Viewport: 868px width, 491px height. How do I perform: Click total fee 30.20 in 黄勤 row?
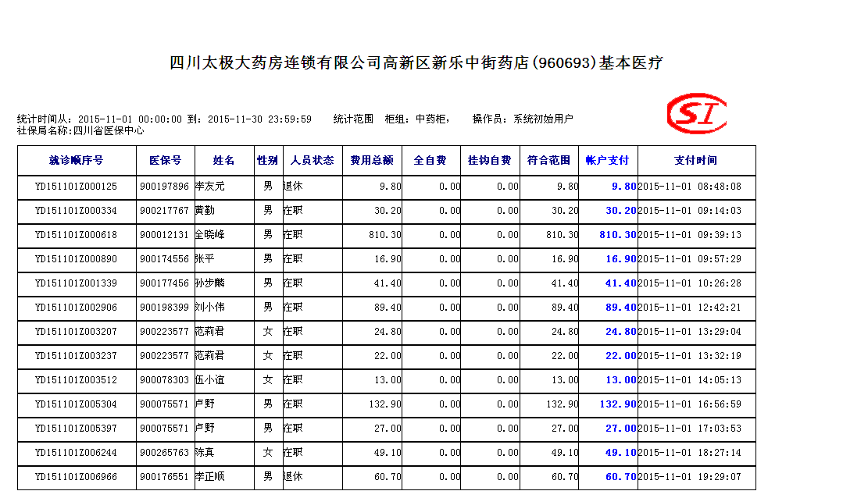point(388,211)
